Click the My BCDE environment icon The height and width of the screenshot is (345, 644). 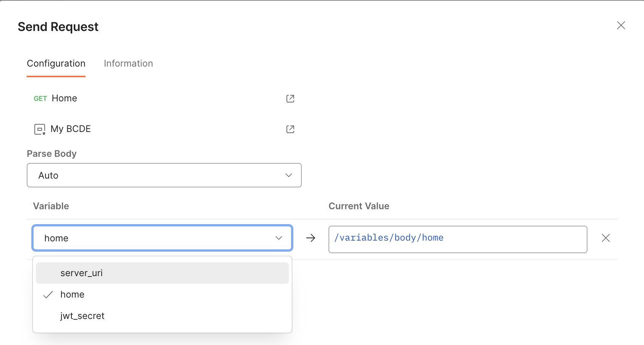[x=40, y=129]
